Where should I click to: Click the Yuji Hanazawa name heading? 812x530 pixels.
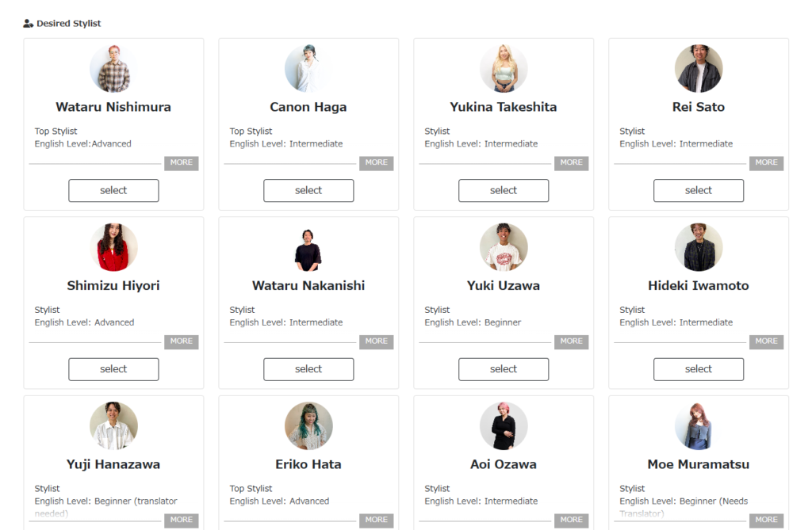click(113, 464)
